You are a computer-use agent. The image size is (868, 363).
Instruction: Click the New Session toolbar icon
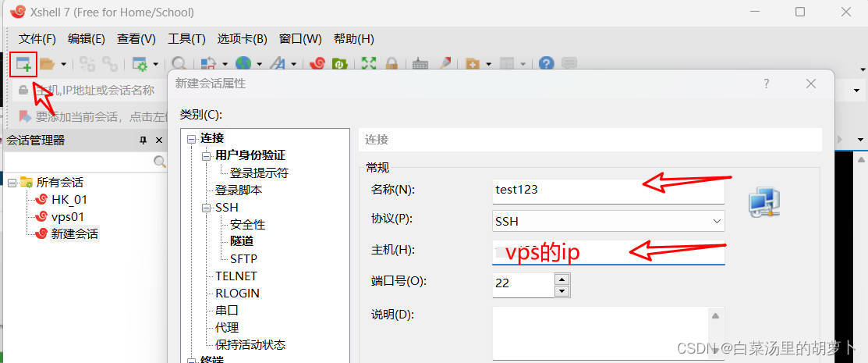[x=23, y=64]
